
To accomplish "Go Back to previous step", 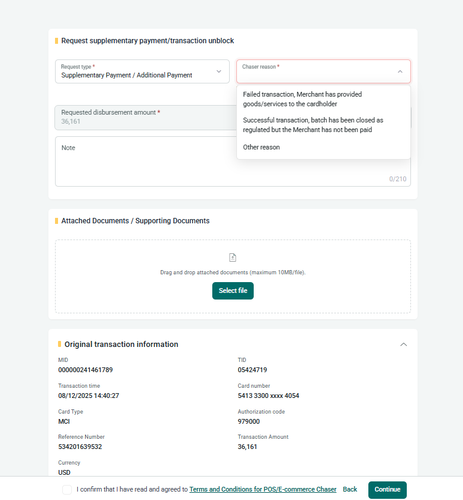I will click(x=350, y=489).
